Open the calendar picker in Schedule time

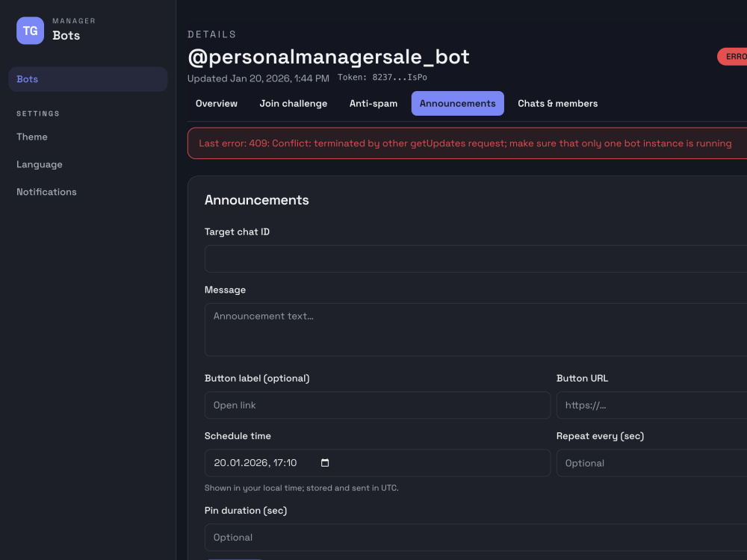(325, 463)
